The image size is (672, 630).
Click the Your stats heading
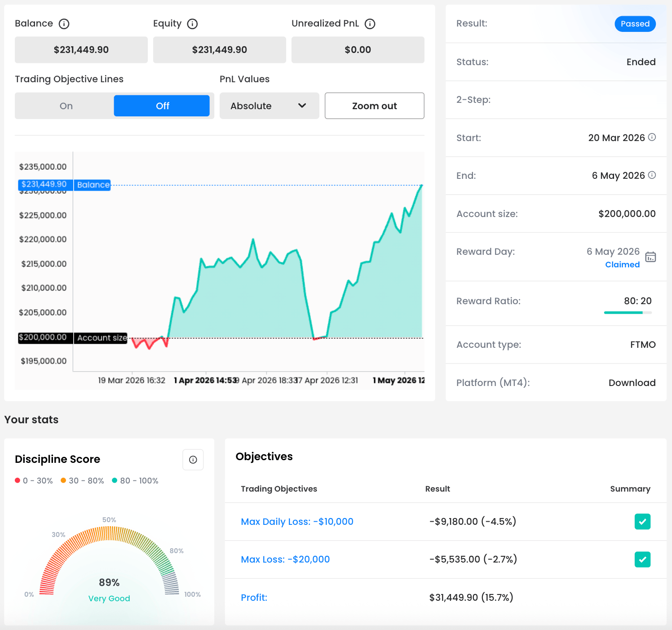[31, 420]
